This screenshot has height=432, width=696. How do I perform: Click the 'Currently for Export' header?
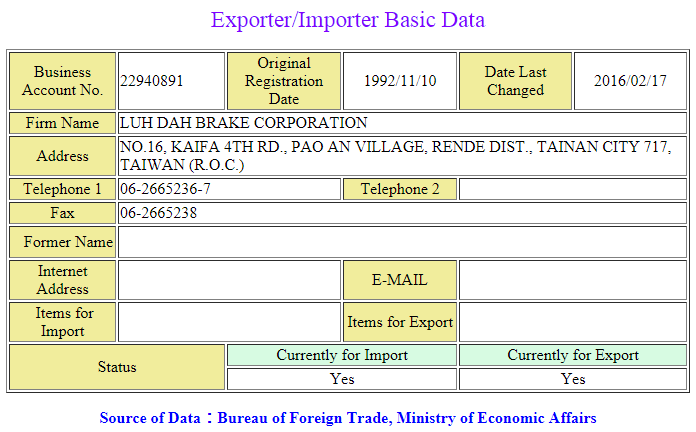(x=573, y=355)
